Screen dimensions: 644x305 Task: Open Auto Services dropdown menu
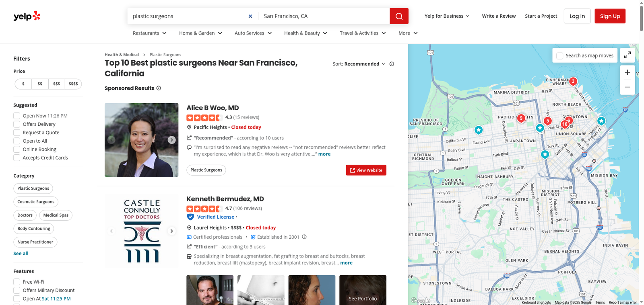coord(254,33)
